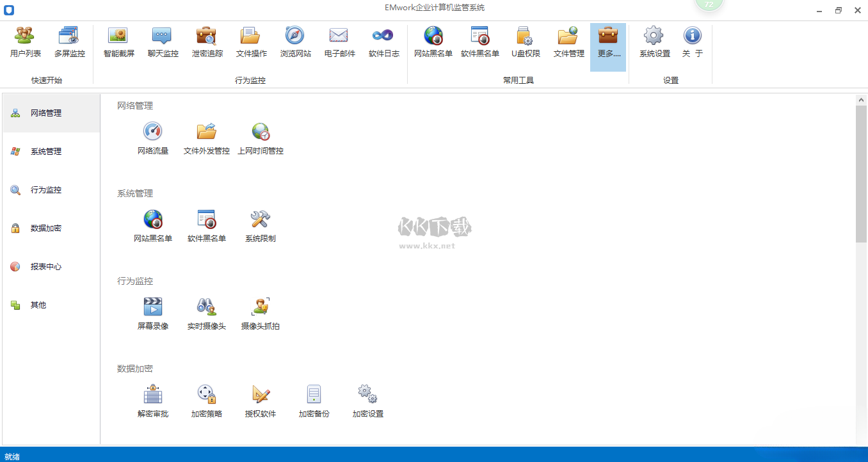Image resolution: width=868 pixels, height=462 pixels.
Task: Click the 数据加密 section heading in the main panel
Action: (x=135, y=369)
